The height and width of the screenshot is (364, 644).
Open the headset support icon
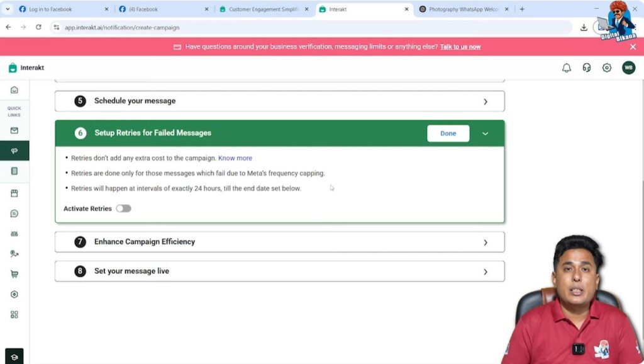tap(586, 67)
